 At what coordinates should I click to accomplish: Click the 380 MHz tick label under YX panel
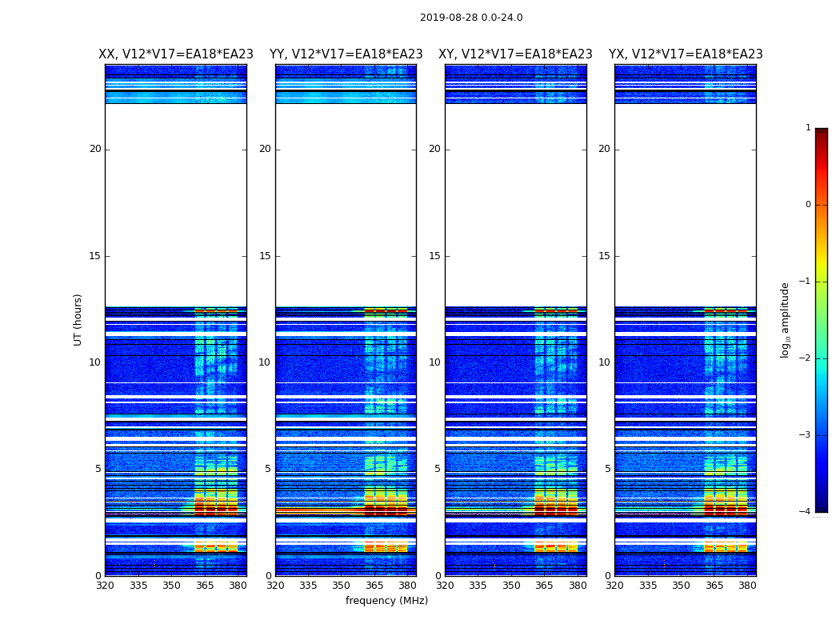click(747, 585)
